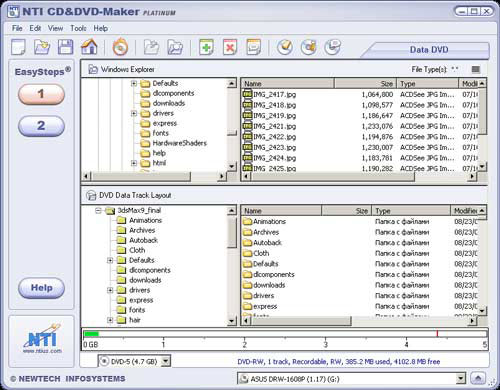Viewport: 500px width, 390px height.
Task: Select dlcomponents folder in explorer tree
Action: pos(167,93)
